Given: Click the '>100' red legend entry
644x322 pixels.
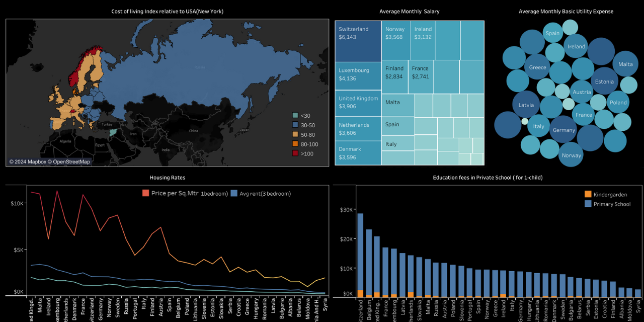Looking at the screenshot, I should 295,154.
